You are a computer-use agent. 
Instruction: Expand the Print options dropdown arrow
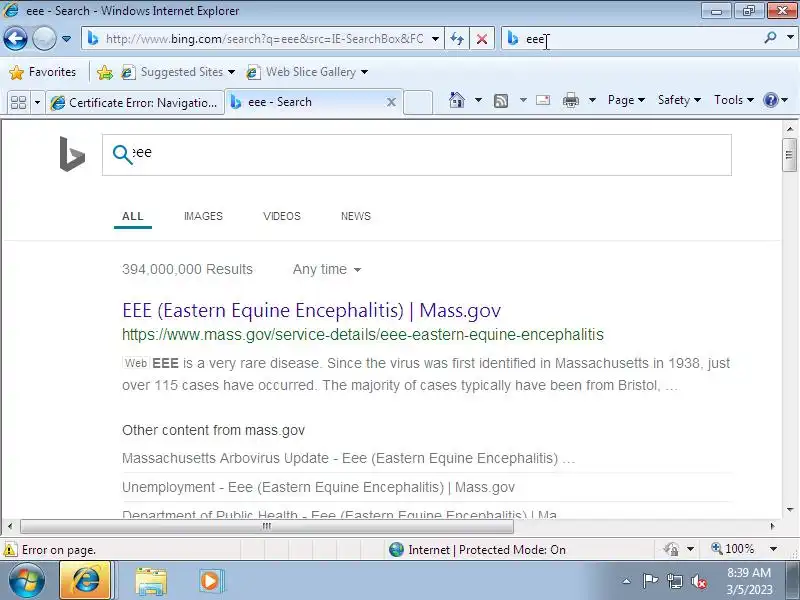pyautogui.click(x=592, y=100)
